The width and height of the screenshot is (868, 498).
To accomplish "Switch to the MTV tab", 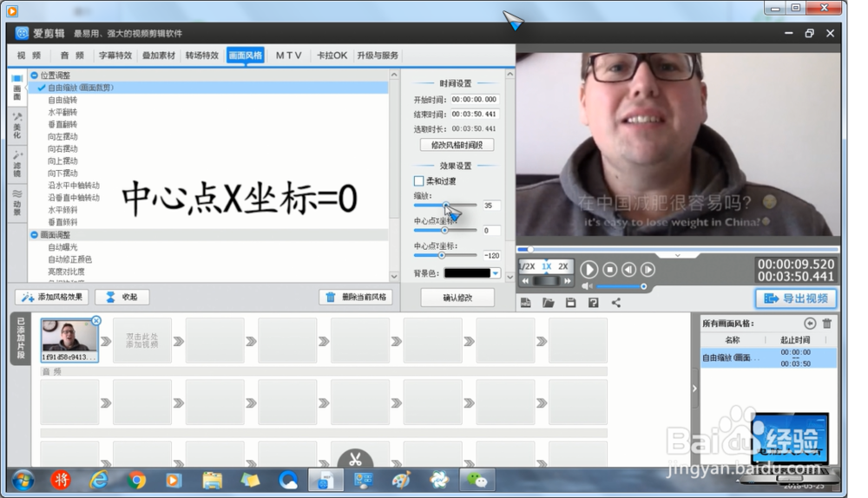I will click(x=289, y=56).
